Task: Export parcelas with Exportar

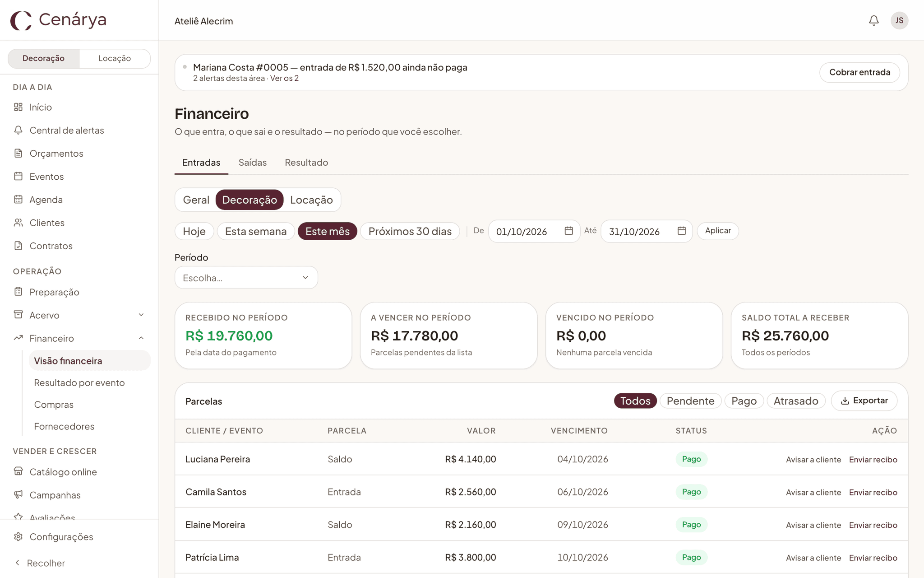Action: pyautogui.click(x=864, y=401)
